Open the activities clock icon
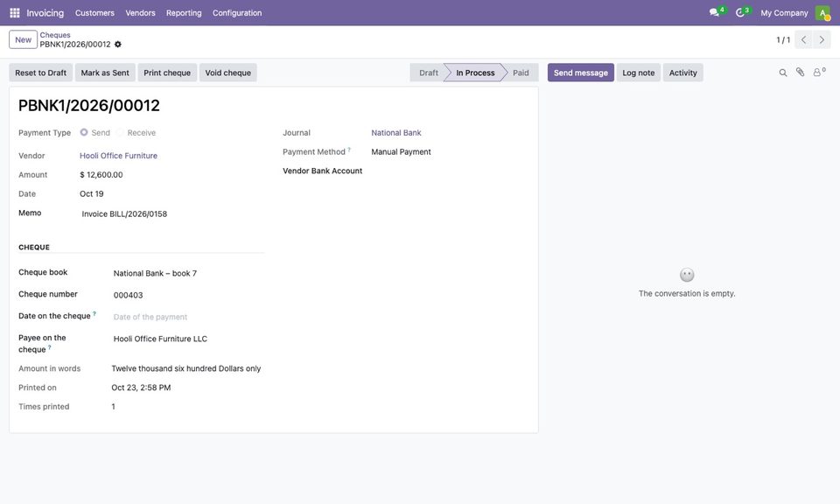 tap(740, 12)
